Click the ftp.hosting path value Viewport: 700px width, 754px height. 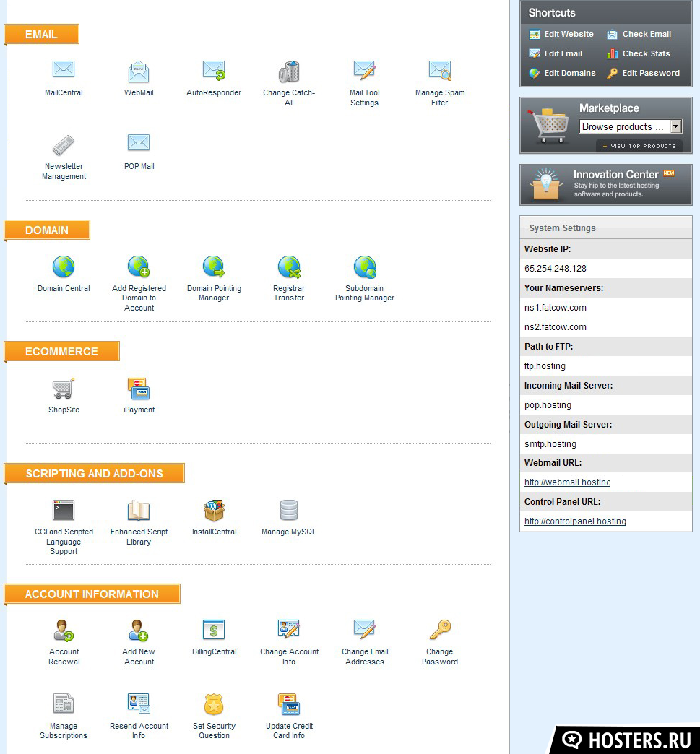pos(545,366)
